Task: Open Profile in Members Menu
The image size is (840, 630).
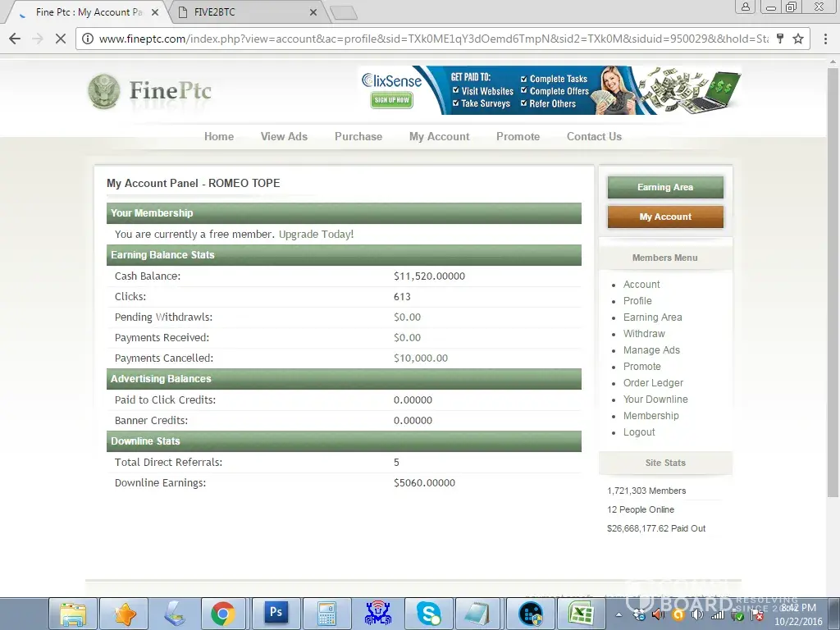Action: tap(637, 301)
